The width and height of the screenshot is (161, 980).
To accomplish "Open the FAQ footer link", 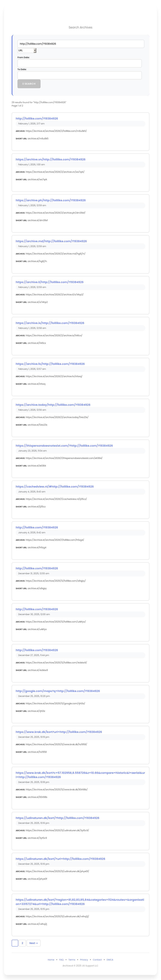I will pyautogui.click(x=61, y=959).
